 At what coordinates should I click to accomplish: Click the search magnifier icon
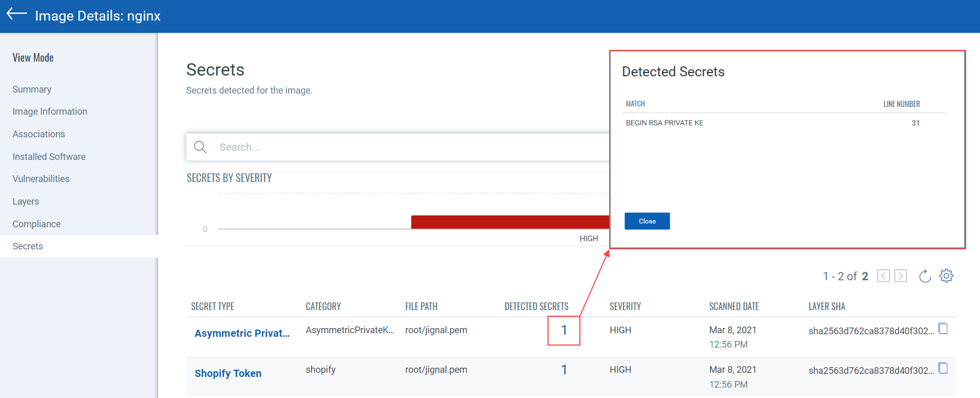tap(200, 147)
